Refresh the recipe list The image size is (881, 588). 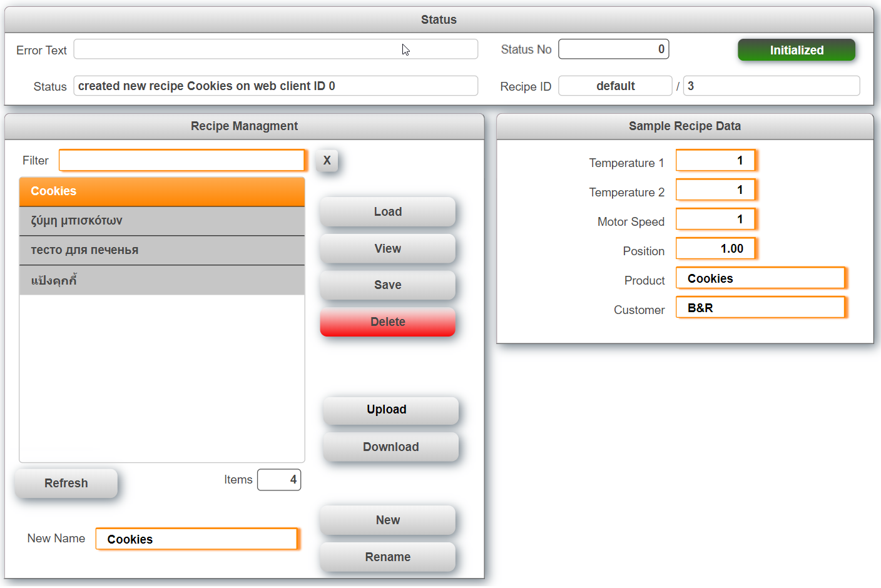click(66, 484)
